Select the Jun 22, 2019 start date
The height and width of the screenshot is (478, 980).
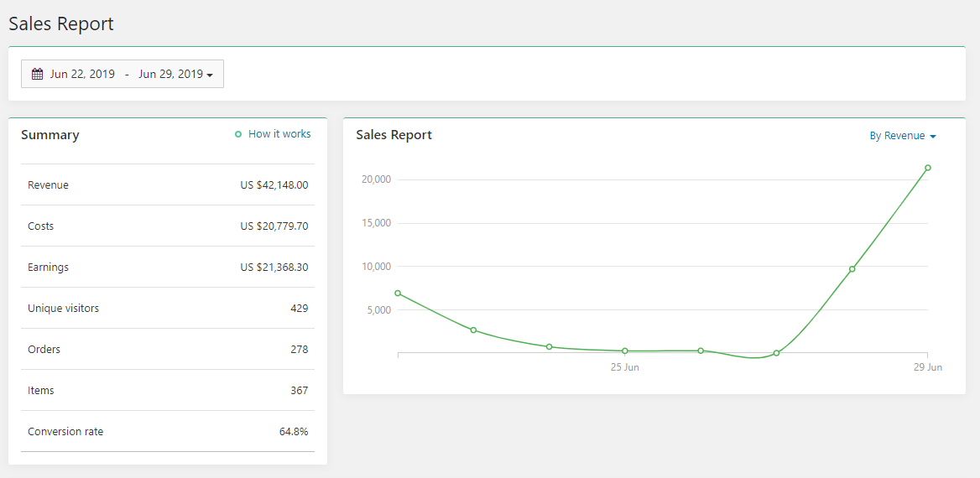(x=82, y=74)
